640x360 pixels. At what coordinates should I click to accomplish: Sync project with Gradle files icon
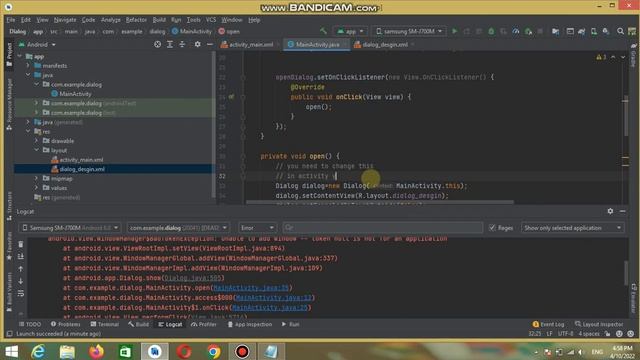582,31
